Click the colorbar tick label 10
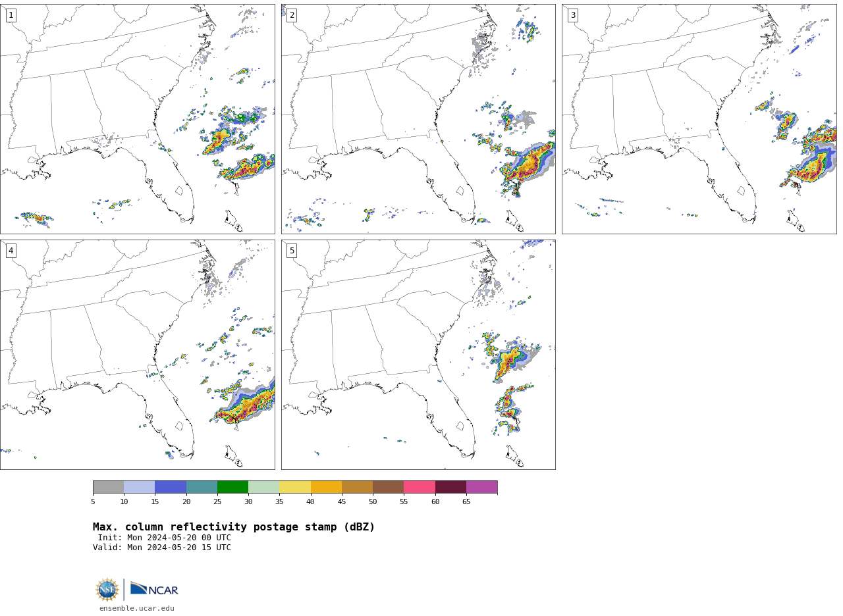The image size is (843, 616). pos(124,502)
